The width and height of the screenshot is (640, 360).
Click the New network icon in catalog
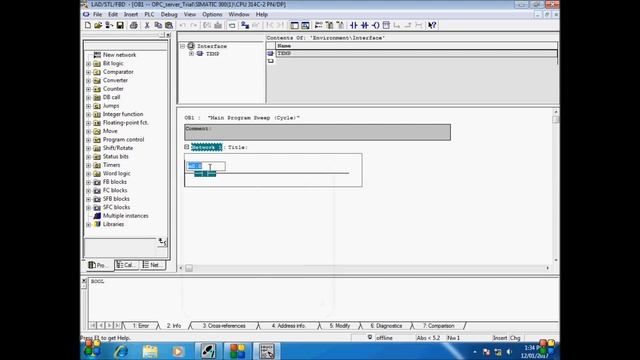(x=97, y=55)
